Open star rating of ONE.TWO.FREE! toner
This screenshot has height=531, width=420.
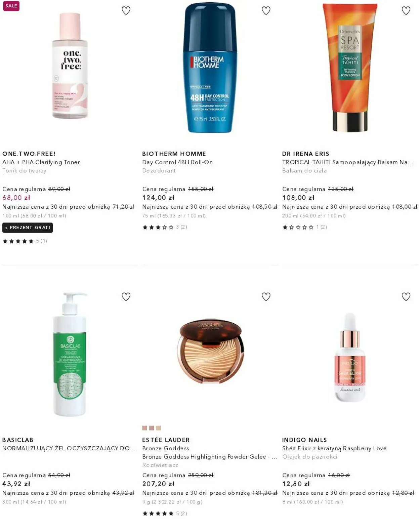pos(25,241)
